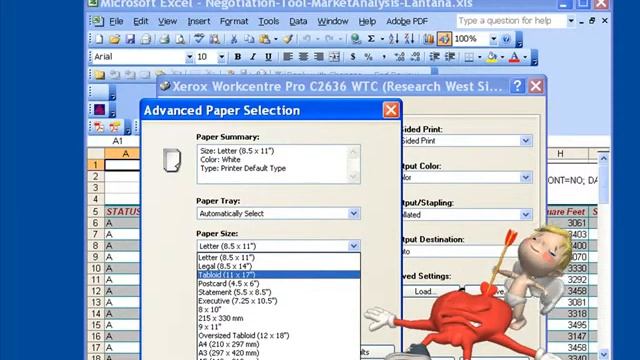Open the help question box dropdown arrow
Screen dimensions: 640x360
pos(571,21)
